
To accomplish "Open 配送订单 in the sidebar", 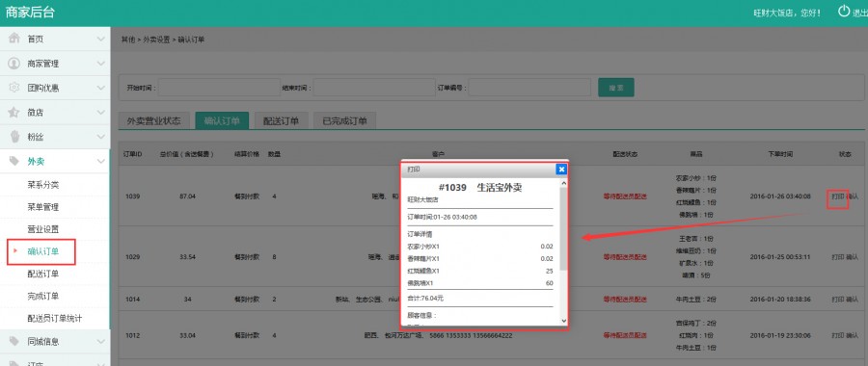I will (43, 274).
